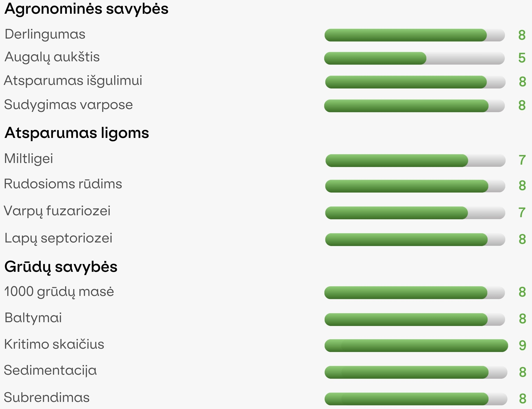Image resolution: width=532 pixels, height=409 pixels.
Task: Click the Varpų fuzariozei rating bar
Action: (x=415, y=213)
